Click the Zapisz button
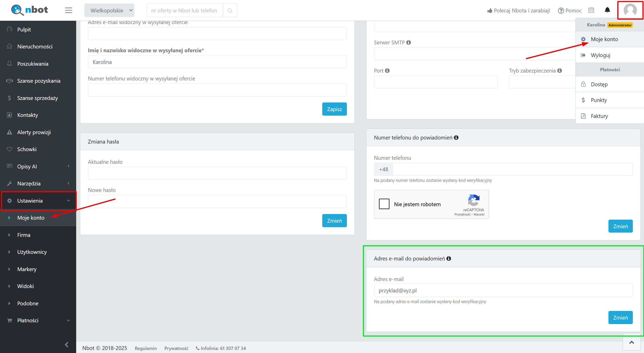Viewport: 644px width, 353px height. click(334, 109)
